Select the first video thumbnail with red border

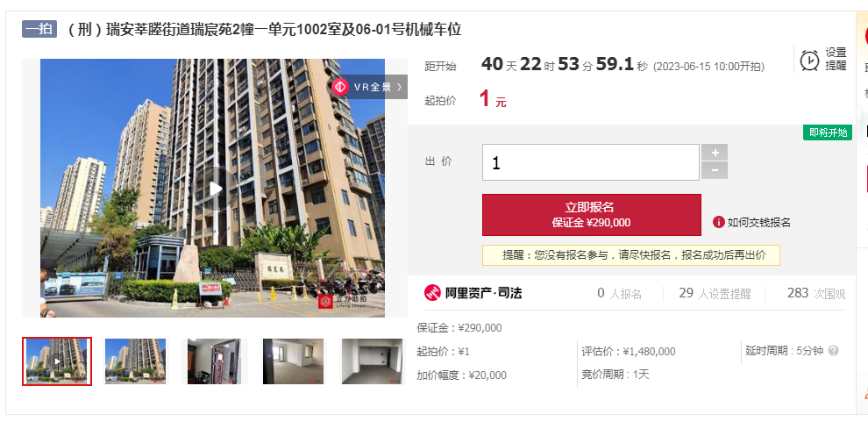[x=57, y=361]
